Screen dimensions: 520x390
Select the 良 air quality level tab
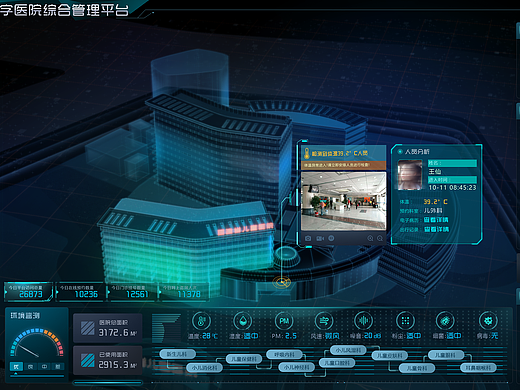point(30,367)
